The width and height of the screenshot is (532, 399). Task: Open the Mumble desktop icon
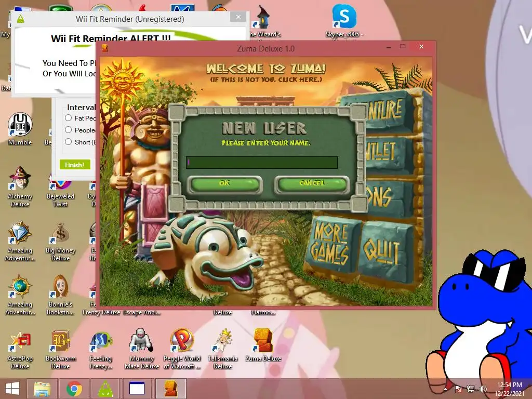coord(20,129)
